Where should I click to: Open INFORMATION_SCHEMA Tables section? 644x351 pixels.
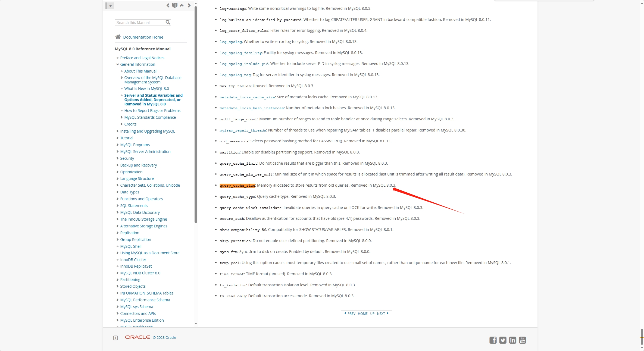click(147, 293)
